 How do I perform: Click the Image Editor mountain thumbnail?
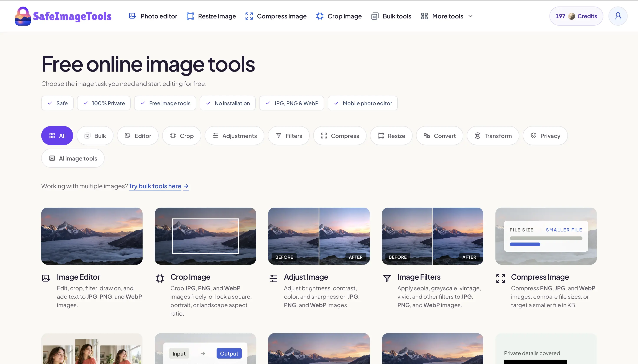pos(92,236)
